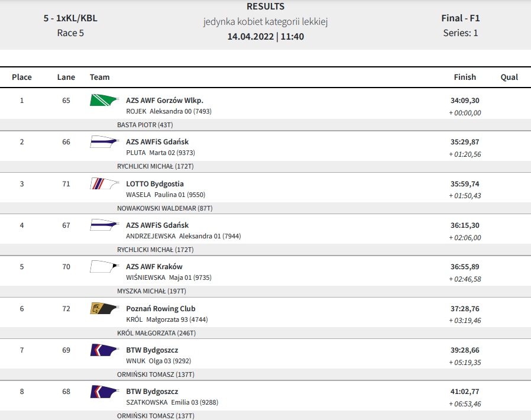The image size is (531, 420).
Task: Click the green AZS AWF Gorzów oar blade icon
Action: coord(104,101)
